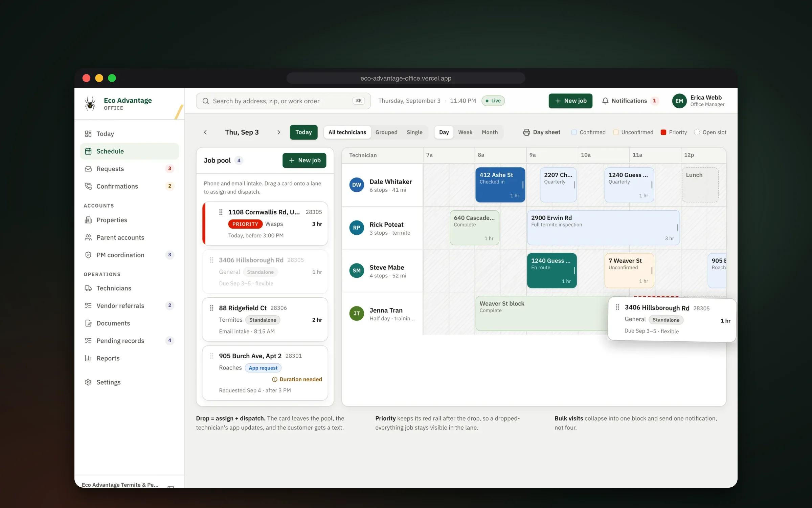Image resolution: width=812 pixels, height=508 pixels.
Task: Click the search by address field
Action: tap(283, 101)
